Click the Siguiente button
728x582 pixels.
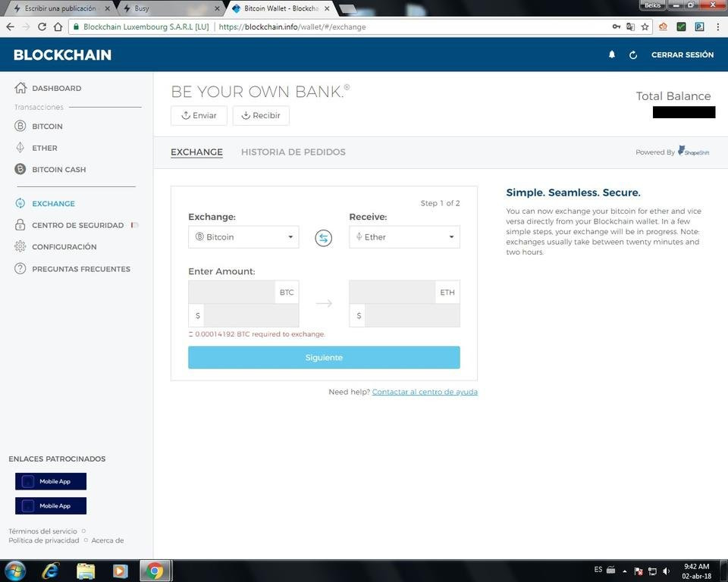[x=324, y=358]
